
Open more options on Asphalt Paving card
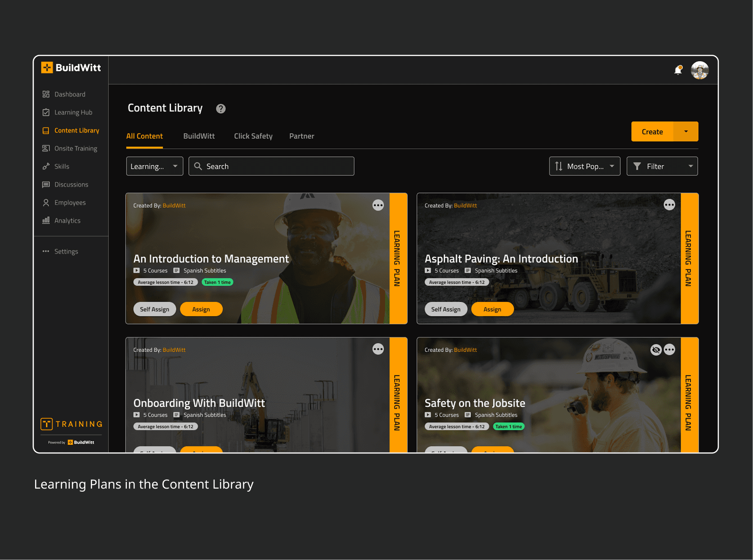[669, 205]
